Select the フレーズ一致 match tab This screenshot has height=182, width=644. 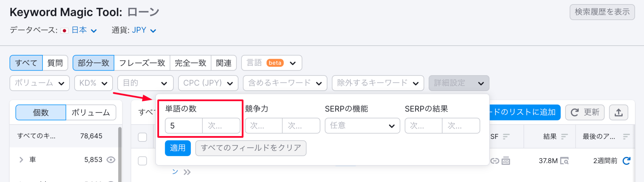142,63
